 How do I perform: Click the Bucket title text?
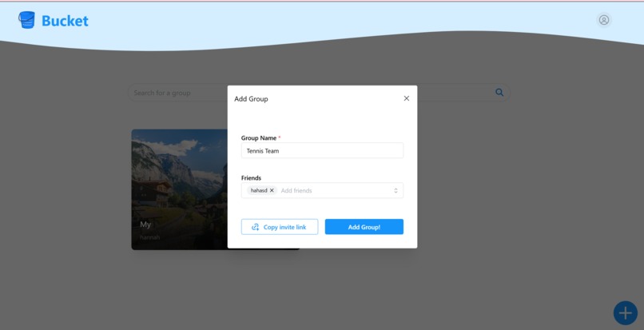(x=65, y=21)
